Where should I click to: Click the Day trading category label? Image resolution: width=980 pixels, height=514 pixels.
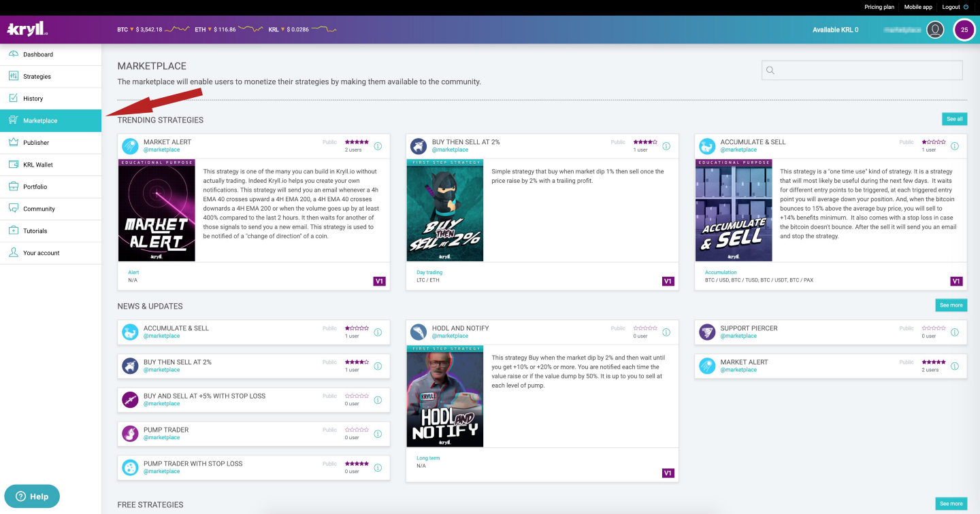429,273
